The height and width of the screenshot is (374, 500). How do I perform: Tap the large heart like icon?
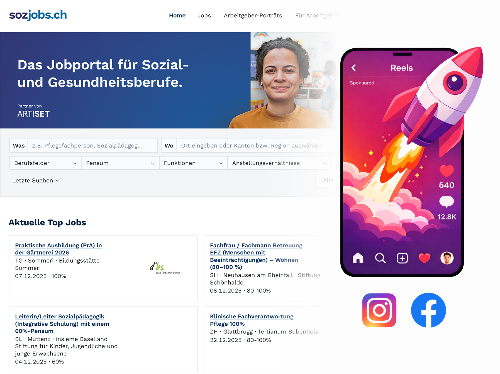point(447,171)
